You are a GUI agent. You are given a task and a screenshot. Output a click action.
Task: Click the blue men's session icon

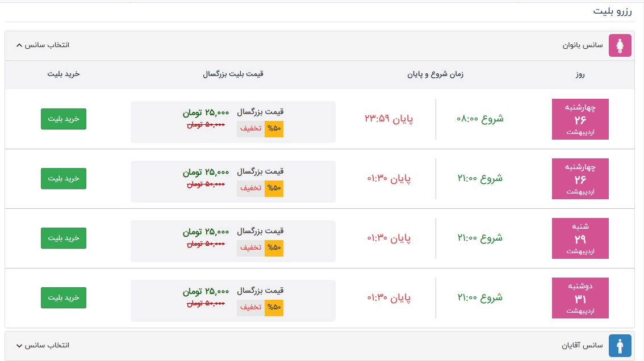pos(620,345)
